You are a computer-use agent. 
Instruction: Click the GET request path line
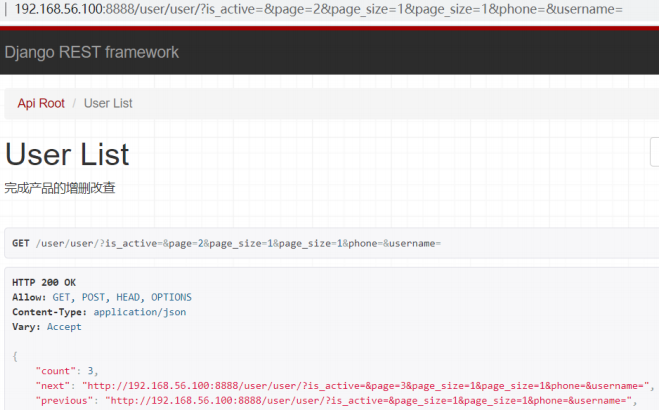pyautogui.click(x=226, y=243)
